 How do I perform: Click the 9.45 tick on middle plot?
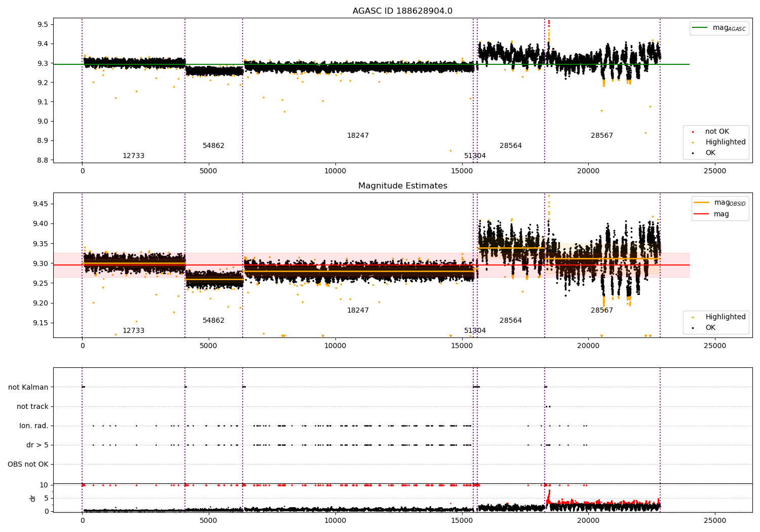[x=40, y=204]
